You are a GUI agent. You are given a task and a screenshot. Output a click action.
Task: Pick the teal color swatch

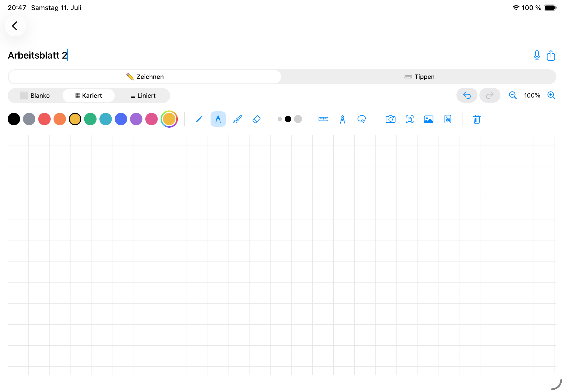[x=106, y=119]
